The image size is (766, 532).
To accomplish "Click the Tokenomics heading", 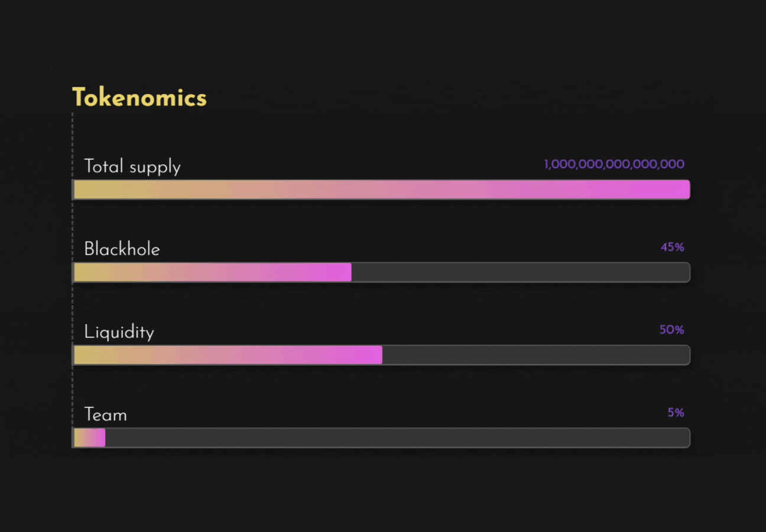I will [x=139, y=98].
